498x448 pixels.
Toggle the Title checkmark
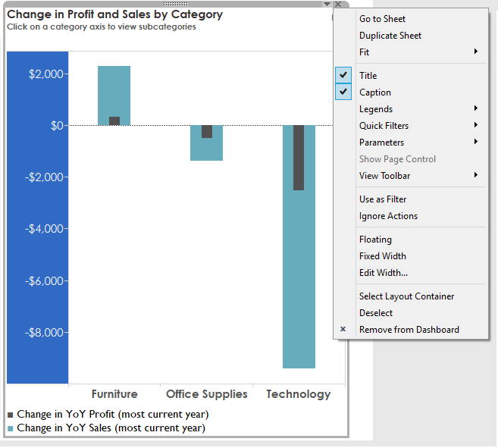point(343,75)
